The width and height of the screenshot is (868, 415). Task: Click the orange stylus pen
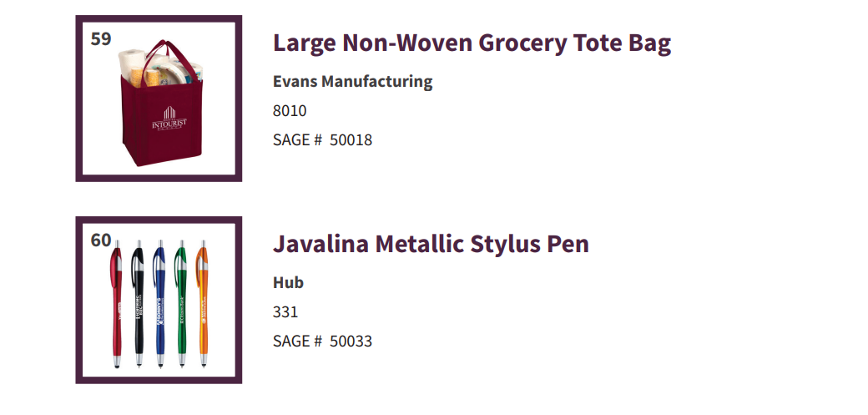(203, 304)
